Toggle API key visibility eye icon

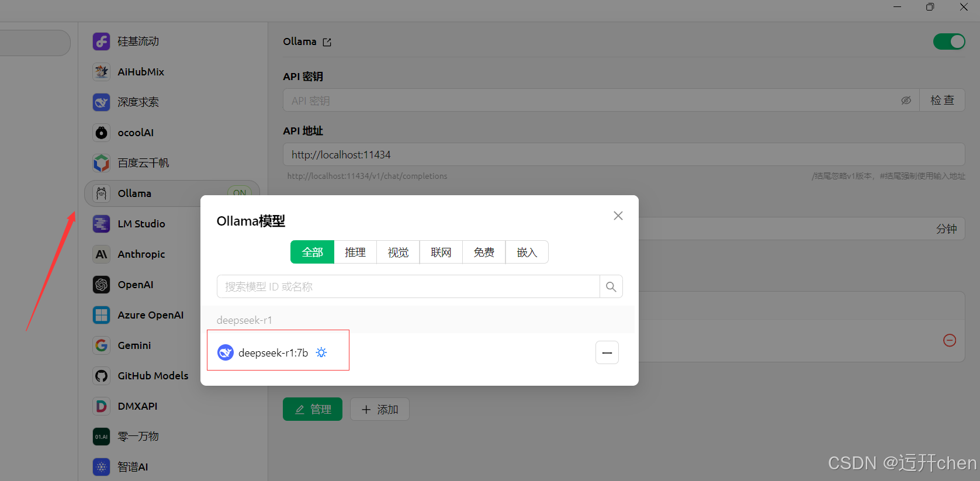(906, 101)
